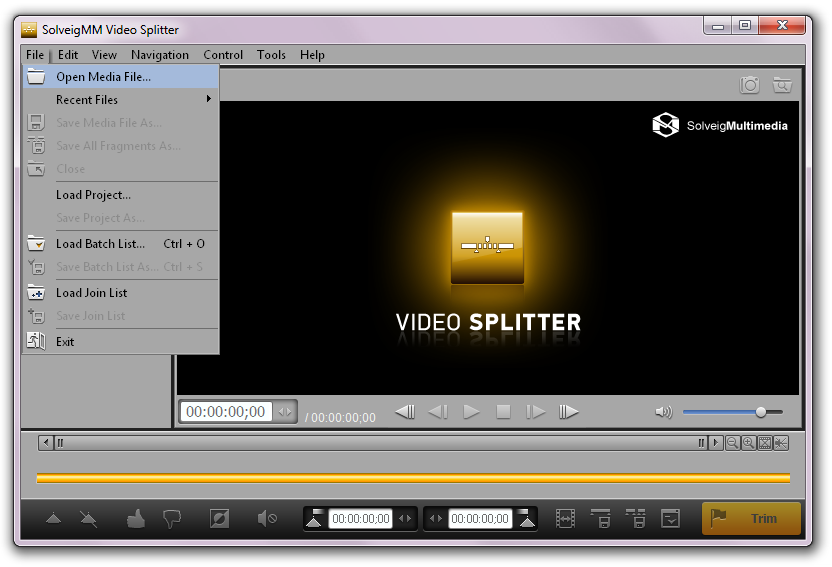832x567 pixels.
Task: Toggle audio silence speaker icon in toolbar
Action: click(x=267, y=518)
